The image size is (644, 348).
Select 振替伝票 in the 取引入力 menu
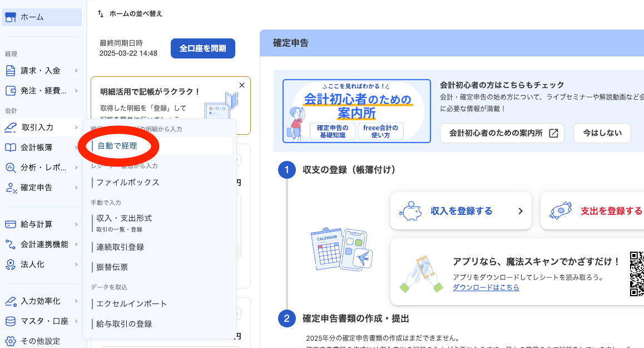point(112,267)
